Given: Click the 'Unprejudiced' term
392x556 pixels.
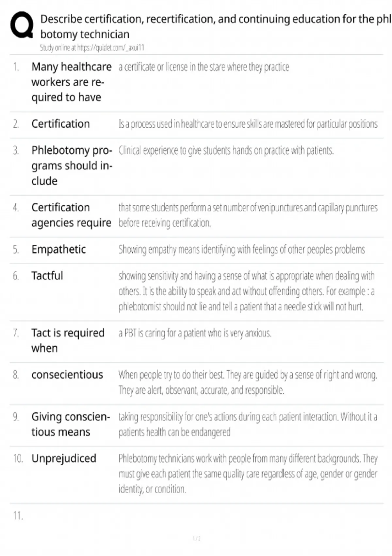Looking at the screenshot, I should [x=64, y=459].
